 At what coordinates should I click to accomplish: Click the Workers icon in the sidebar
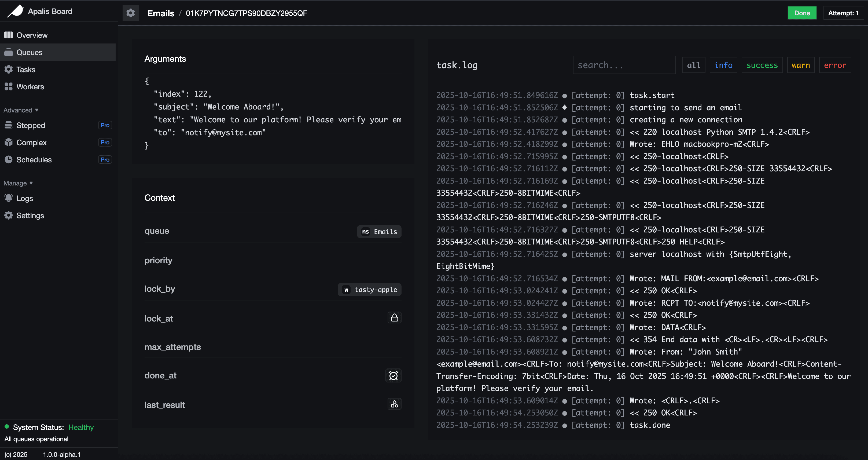(8, 86)
